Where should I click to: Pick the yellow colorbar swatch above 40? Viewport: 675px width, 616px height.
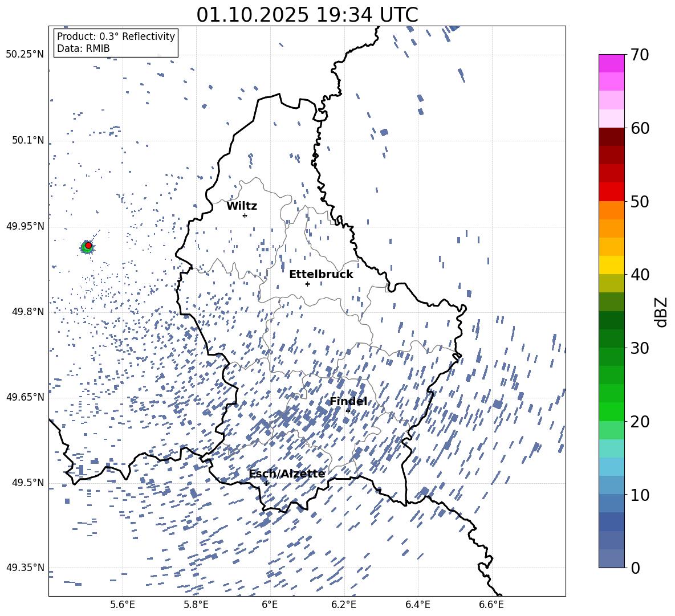(611, 265)
